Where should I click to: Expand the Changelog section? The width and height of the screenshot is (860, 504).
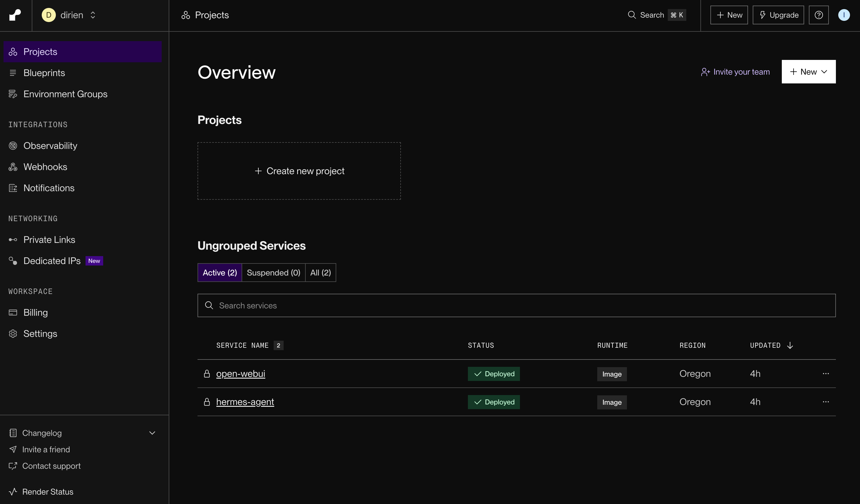pos(152,433)
